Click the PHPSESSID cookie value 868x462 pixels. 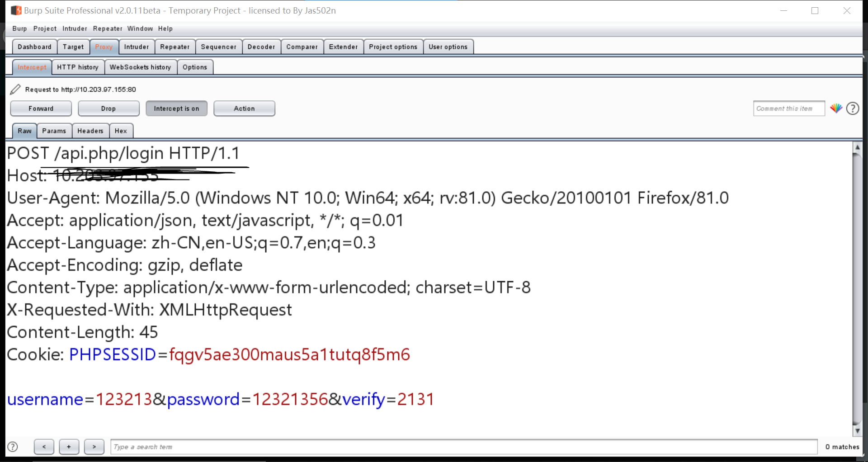(x=289, y=354)
